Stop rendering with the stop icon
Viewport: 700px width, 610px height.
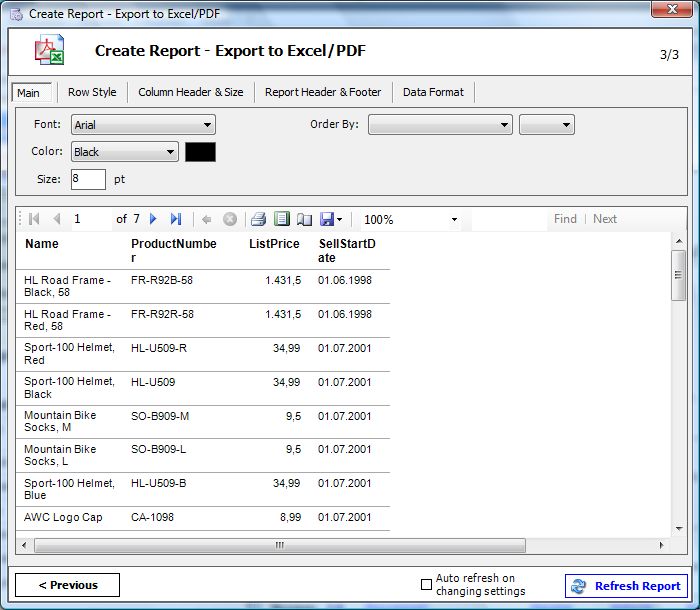[x=230, y=219]
